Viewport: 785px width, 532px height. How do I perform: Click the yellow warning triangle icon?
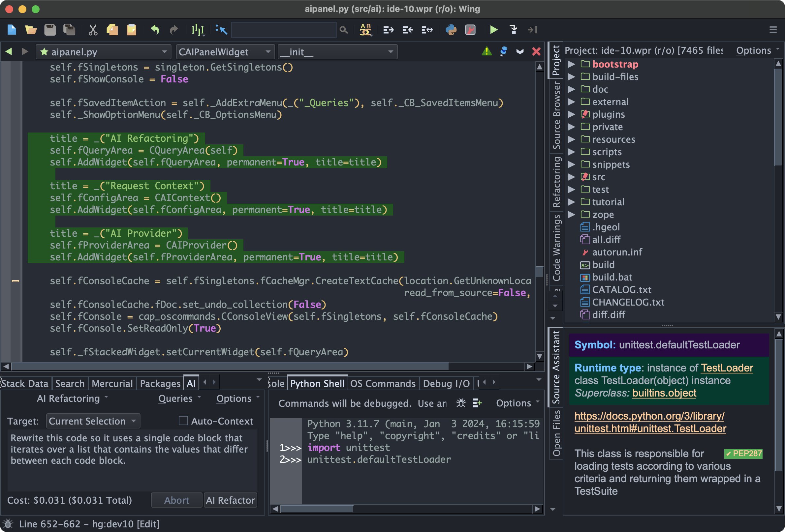coord(487,51)
